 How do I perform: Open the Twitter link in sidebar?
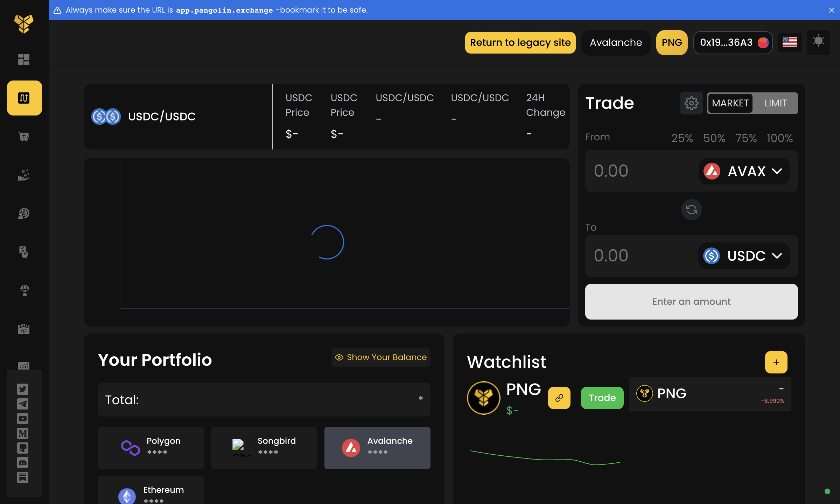[23, 389]
